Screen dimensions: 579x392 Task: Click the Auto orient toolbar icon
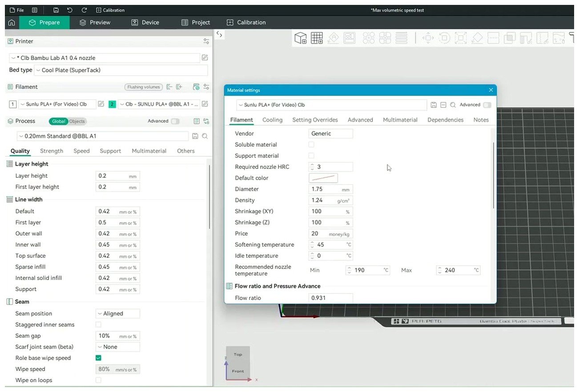(334, 38)
